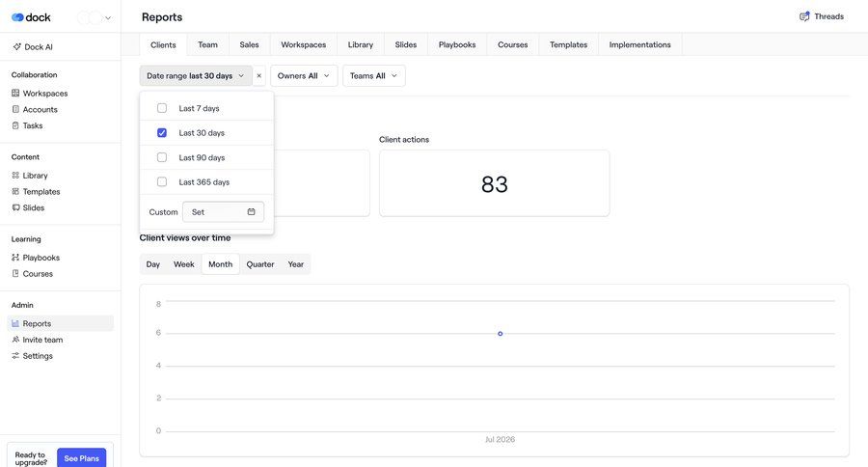Click the Tasks clipboard icon
The height and width of the screenshot is (467, 868).
15,125
